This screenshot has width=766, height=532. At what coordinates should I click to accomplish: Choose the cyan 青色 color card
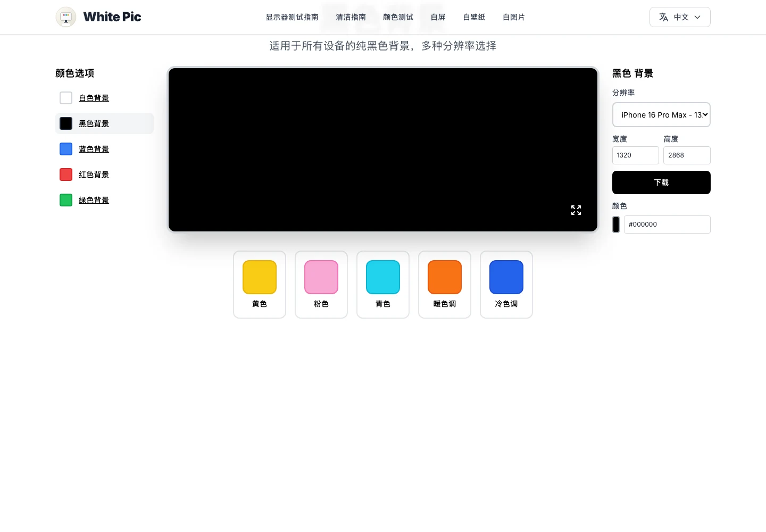383,285
